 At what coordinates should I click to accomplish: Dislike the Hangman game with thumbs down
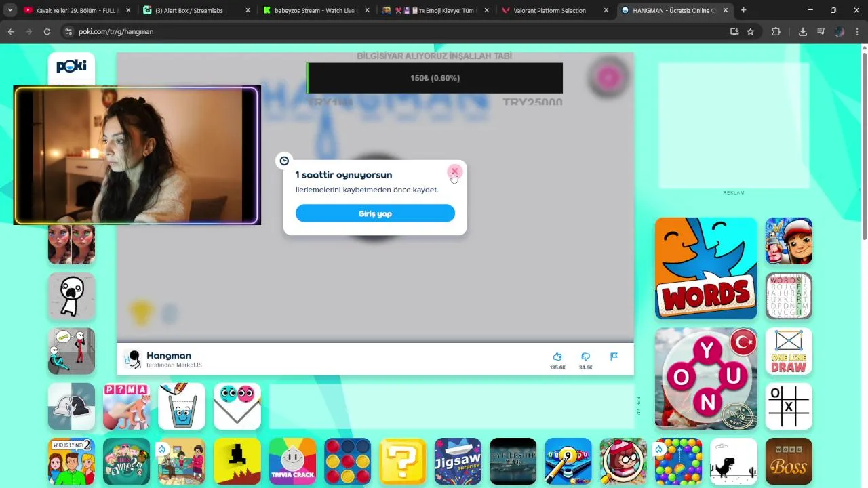point(585,357)
